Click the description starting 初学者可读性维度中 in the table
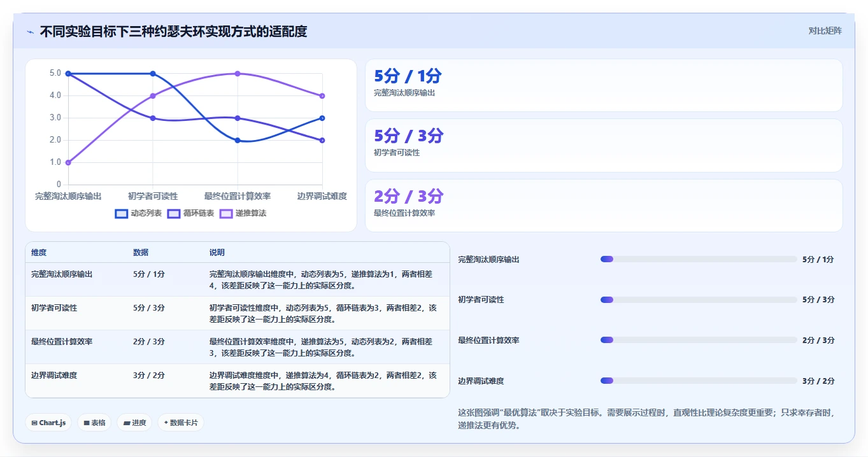Image resolution: width=868 pixels, height=457 pixels. [323, 313]
